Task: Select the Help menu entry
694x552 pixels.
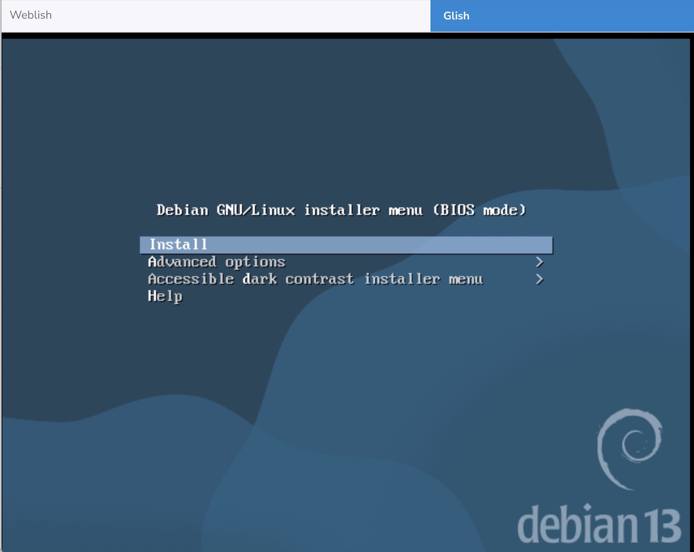Action: (x=346, y=297)
